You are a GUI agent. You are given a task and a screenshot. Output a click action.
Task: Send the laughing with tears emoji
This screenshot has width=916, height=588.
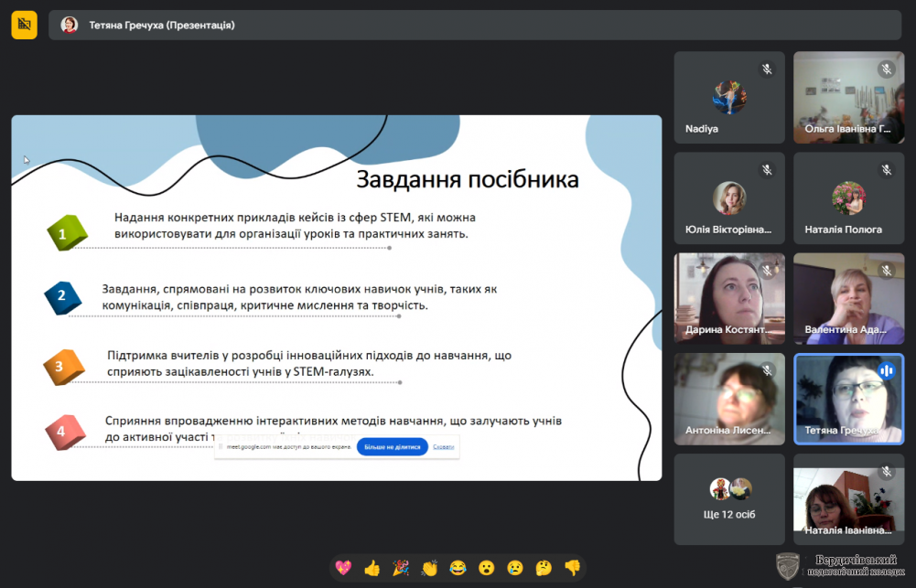(458, 568)
